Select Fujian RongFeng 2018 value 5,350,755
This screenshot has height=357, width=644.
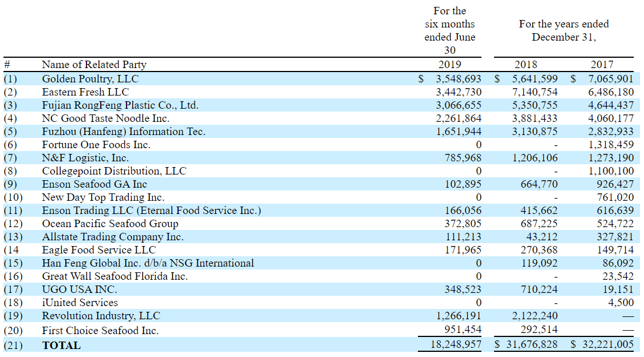tap(535, 105)
